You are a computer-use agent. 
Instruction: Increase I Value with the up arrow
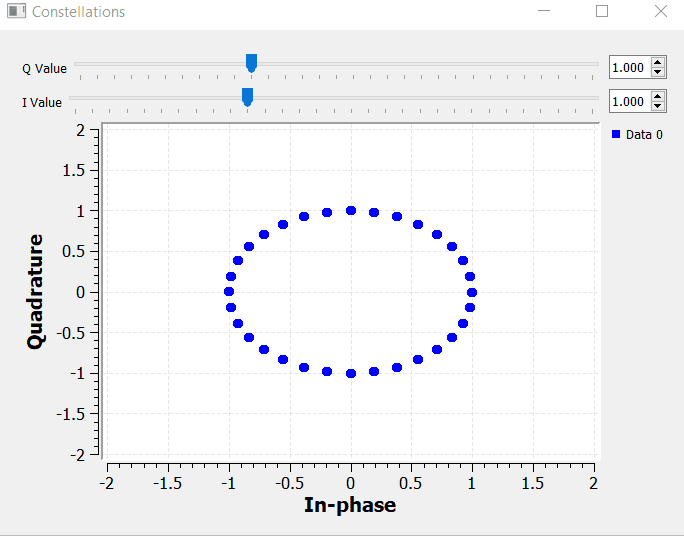tap(658, 96)
